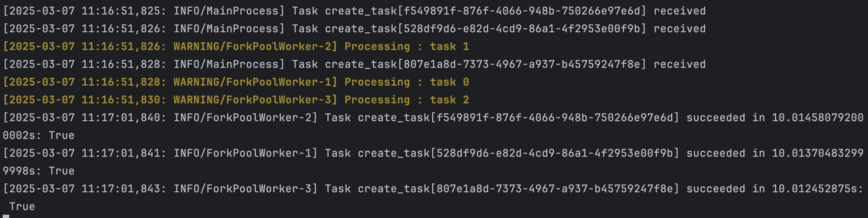Click 'succeeded' in ForkPoolWorker-1 line
The height and width of the screenshot is (218, 868).
[x=716, y=153]
